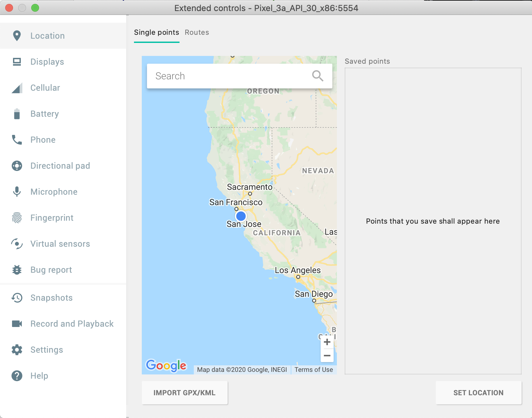The image size is (532, 418).
Task: Click inside the map Search field
Action: click(228, 76)
